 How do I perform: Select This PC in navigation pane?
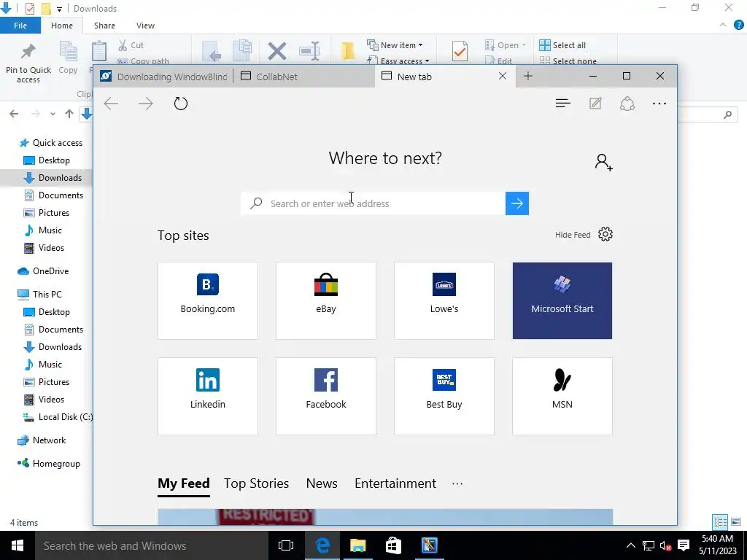click(39, 295)
